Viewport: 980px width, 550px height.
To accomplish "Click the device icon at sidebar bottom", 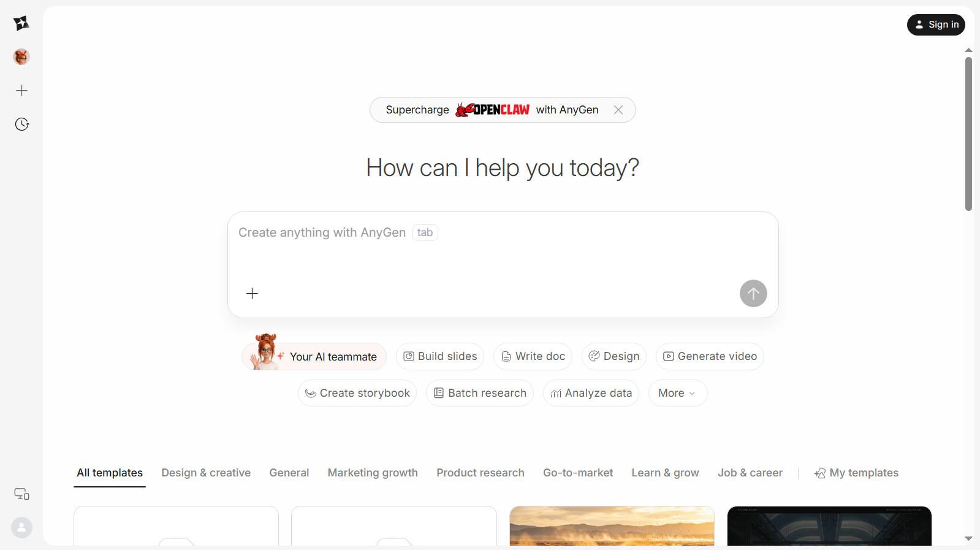I will pyautogui.click(x=21, y=494).
